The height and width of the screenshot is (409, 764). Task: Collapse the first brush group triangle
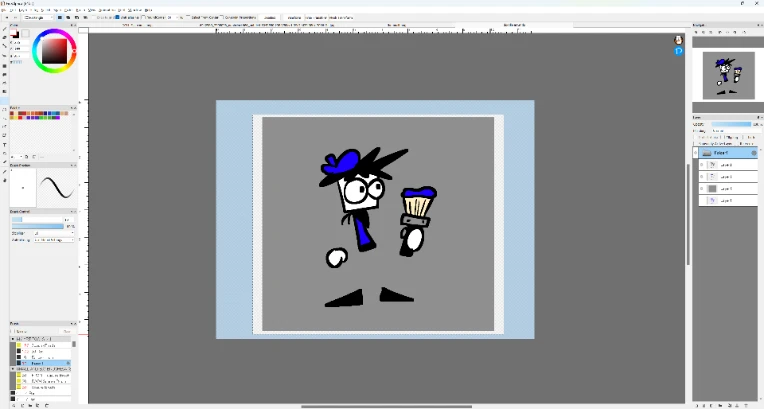[x=13, y=339]
